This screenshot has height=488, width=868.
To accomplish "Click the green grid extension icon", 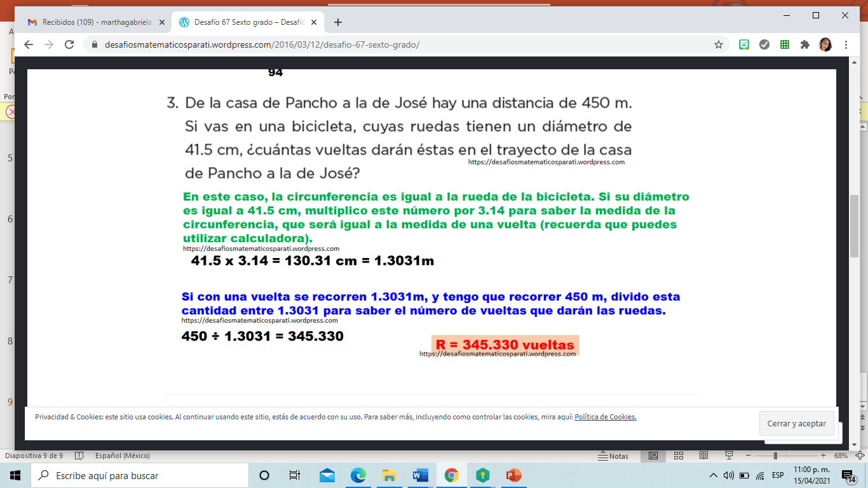I will coord(785,44).
